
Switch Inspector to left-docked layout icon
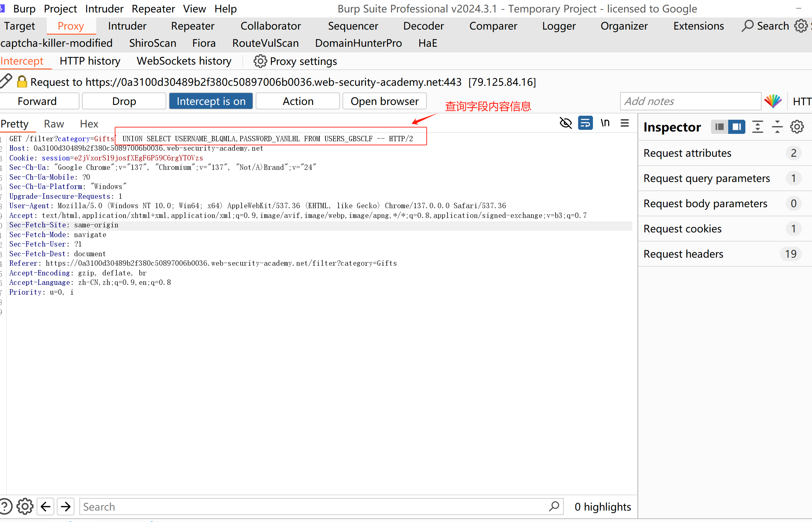pos(719,127)
